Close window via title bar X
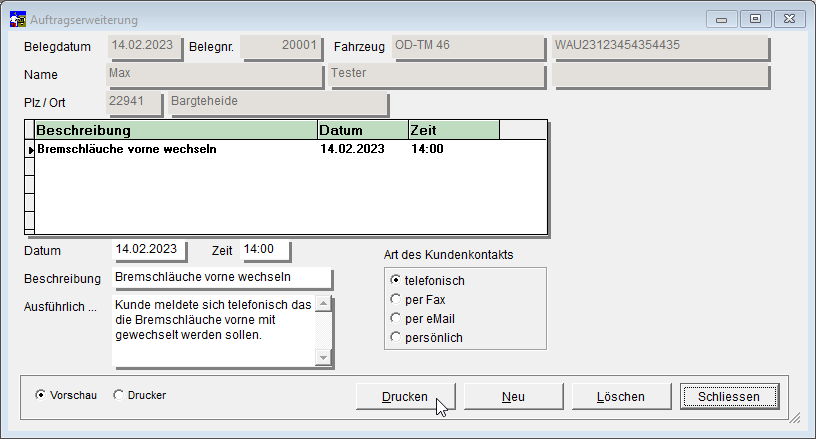This screenshot has height=439, width=816. pos(789,19)
